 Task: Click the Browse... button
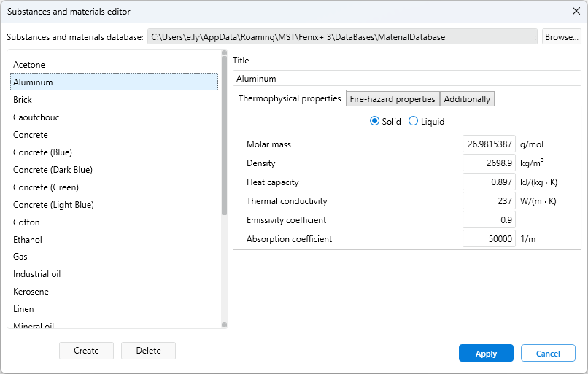(x=562, y=37)
